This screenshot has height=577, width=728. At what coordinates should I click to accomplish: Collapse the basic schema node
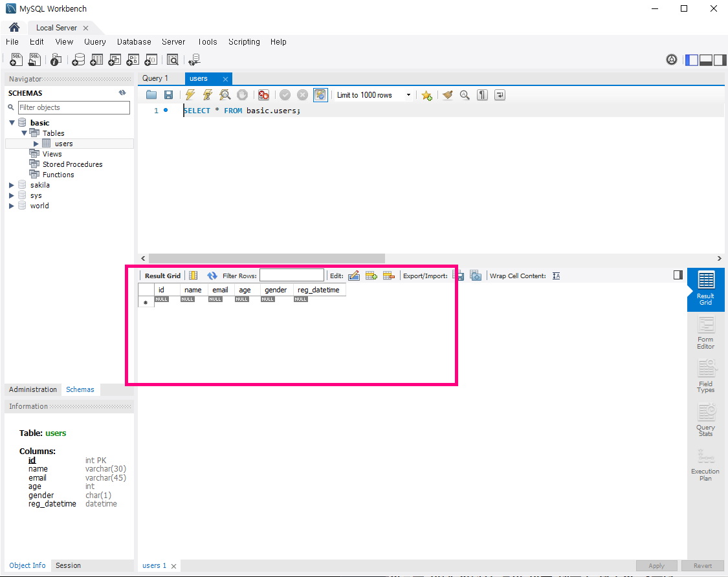tap(12, 122)
